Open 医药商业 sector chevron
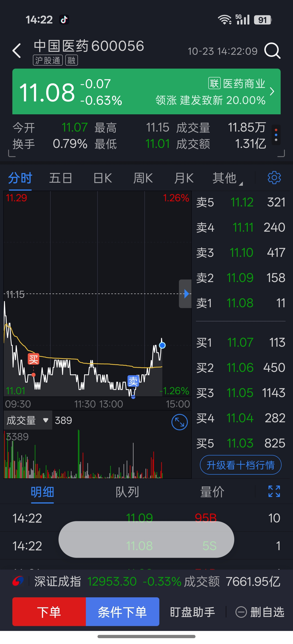The image size is (293, 644). (x=272, y=91)
